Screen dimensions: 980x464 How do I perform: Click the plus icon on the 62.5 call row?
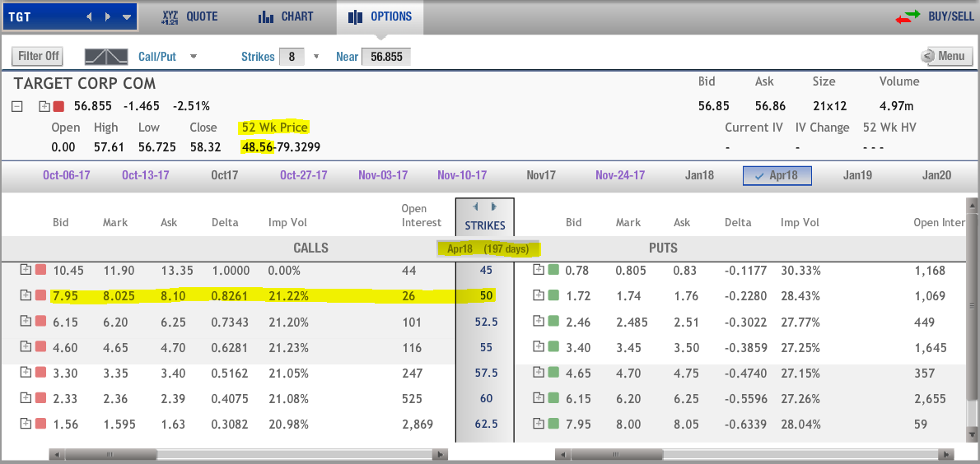point(26,423)
